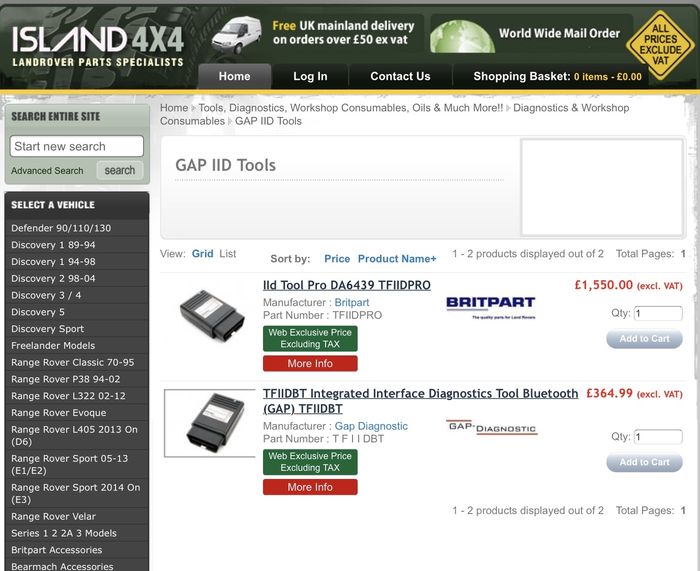Screen dimensions: 700x571
Task: Click Britpart manufacturer link
Action: tap(352, 302)
